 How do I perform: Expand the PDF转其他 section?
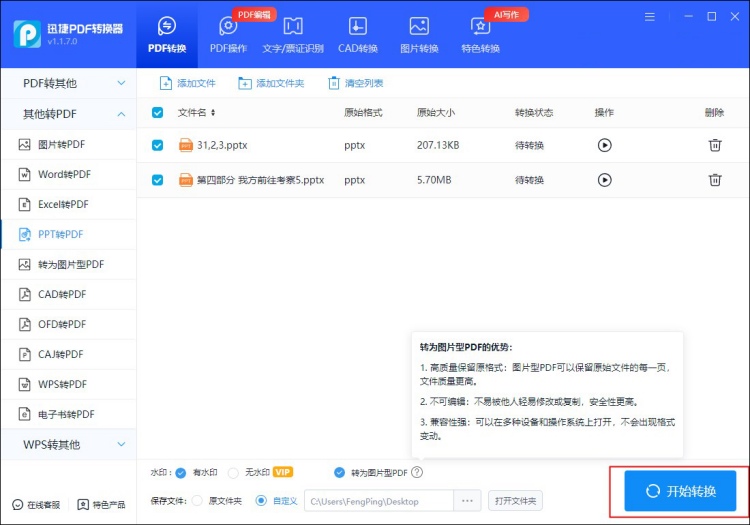click(x=68, y=83)
